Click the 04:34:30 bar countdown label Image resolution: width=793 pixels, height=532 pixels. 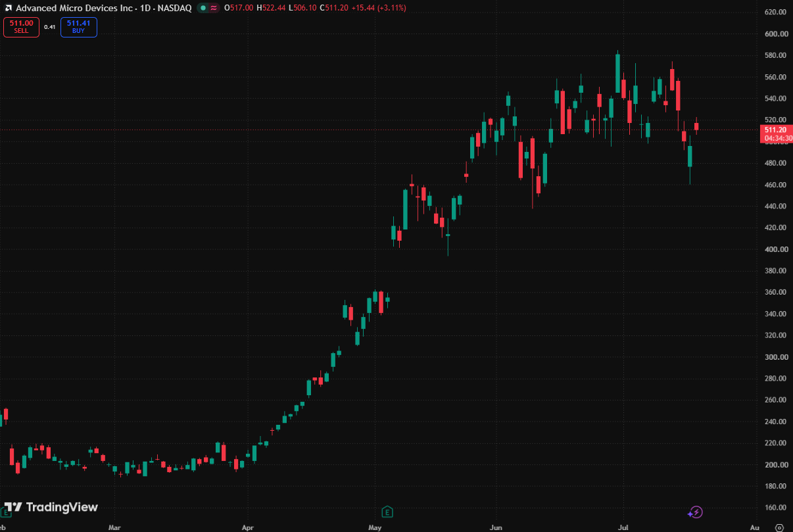[x=777, y=139]
